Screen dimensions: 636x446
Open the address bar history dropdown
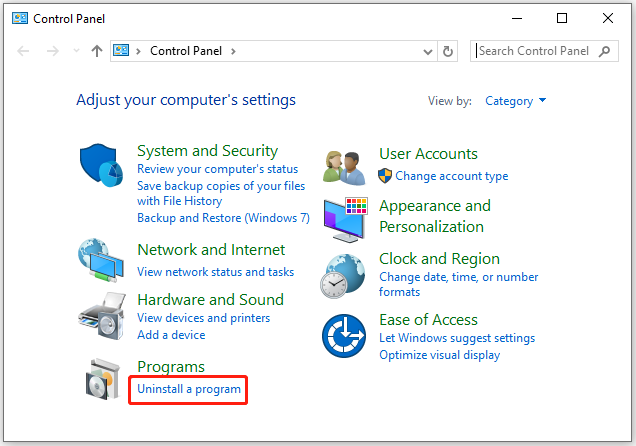point(428,51)
